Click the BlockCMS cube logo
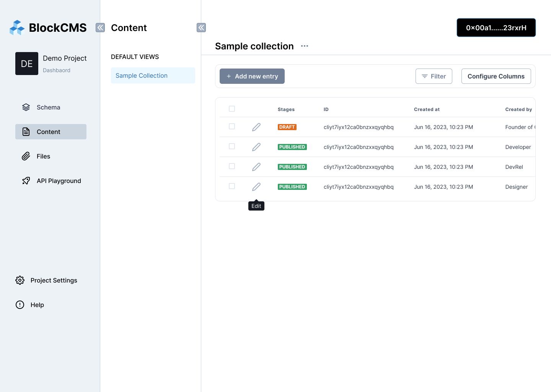551x392 pixels. click(x=17, y=28)
